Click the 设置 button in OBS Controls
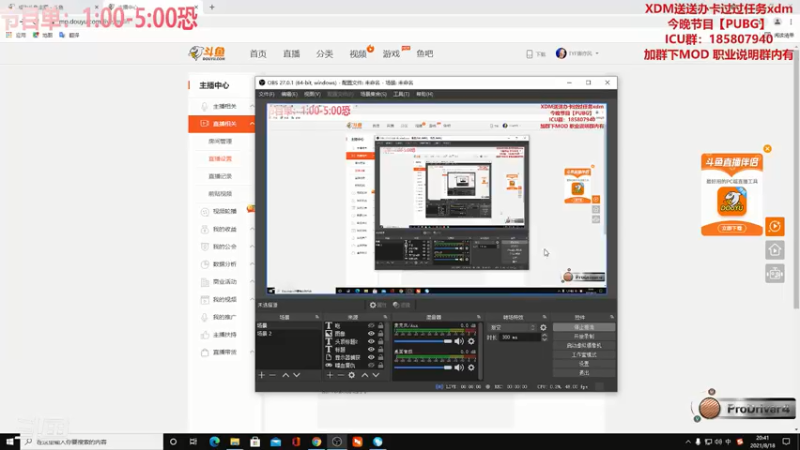This screenshot has height=450, width=800. click(584, 364)
